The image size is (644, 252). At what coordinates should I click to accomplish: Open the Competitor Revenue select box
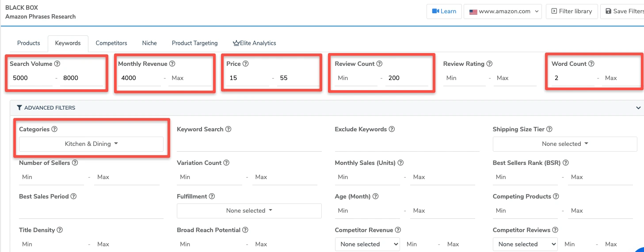point(367,244)
